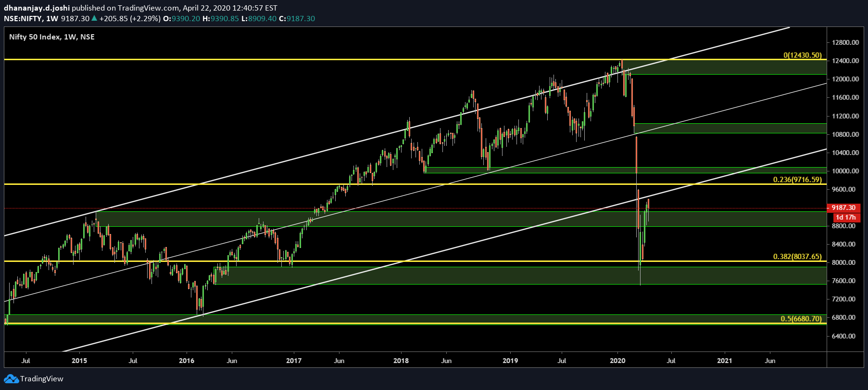The width and height of the screenshot is (868, 390).
Task: Click the NSE:NIFTY, 1W symbol text
Action: [31, 18]
